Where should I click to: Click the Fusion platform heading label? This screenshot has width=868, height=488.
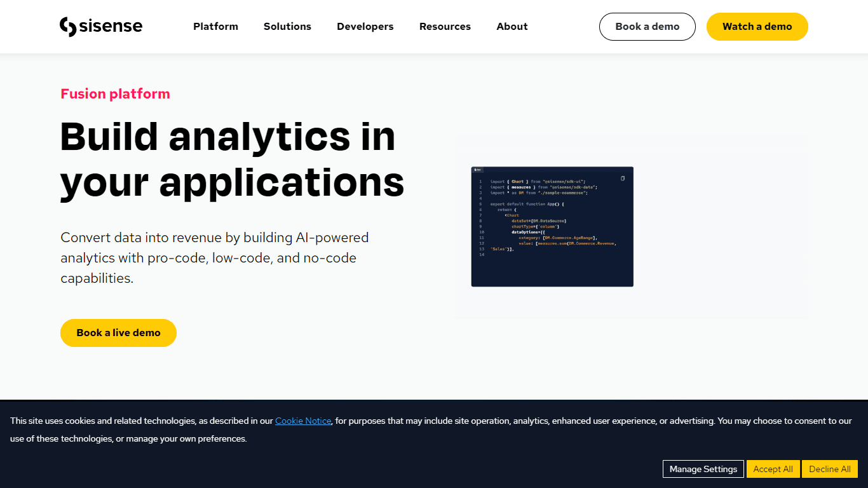[115, 94]
